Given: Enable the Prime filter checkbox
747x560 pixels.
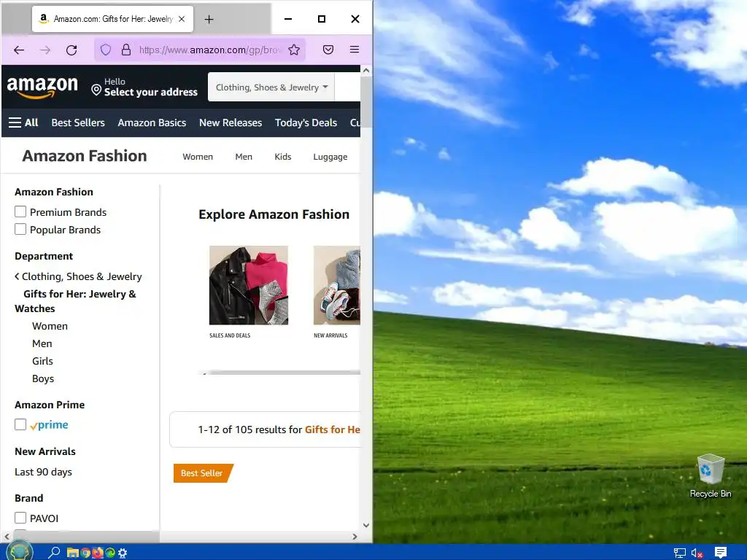Looking at the screenshot, I should (x=20, y=424).
